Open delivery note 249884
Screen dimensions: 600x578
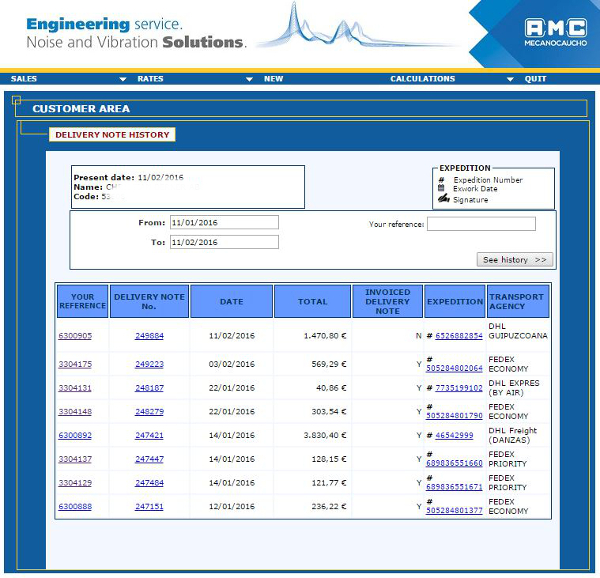[149, 335]
